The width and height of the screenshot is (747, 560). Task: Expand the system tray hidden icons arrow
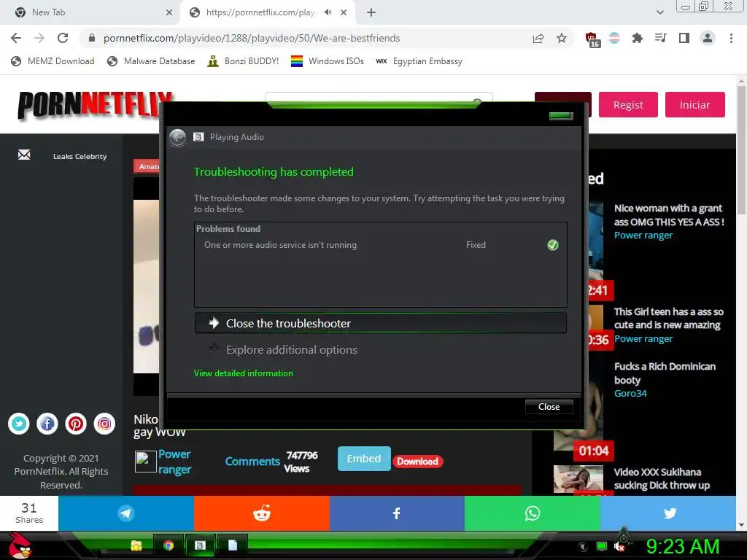tap(582, 547)
